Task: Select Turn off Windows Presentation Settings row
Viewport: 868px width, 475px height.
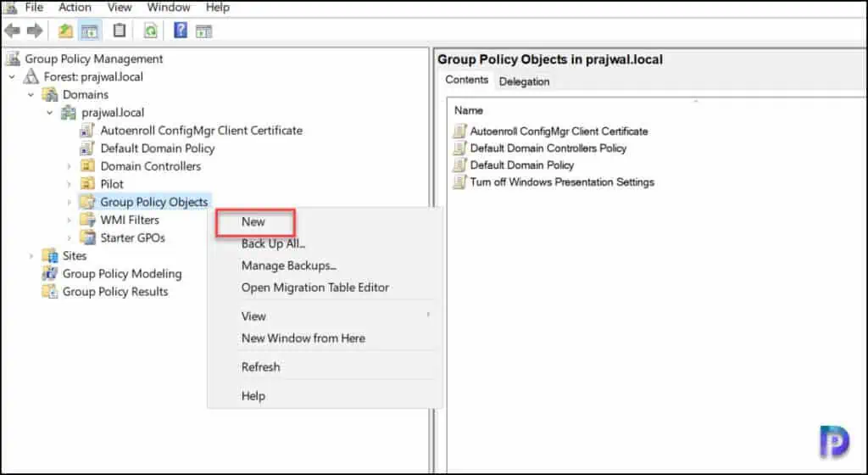Action: pyautogui.click(x=562, y=182)
